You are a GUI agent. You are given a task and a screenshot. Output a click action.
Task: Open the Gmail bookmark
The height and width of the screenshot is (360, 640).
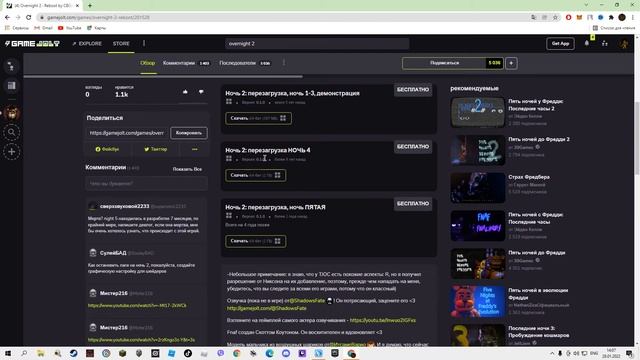tap(43, 28)
